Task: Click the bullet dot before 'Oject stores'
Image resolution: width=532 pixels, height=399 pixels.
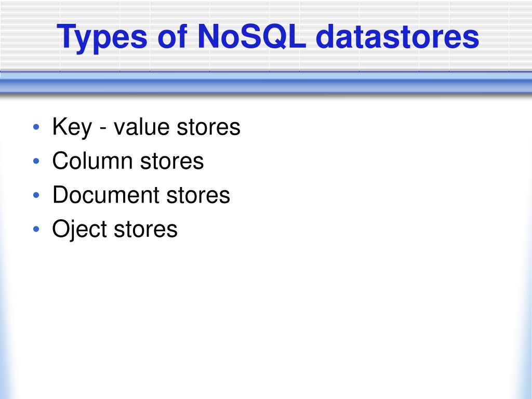Action: point(36,229)
